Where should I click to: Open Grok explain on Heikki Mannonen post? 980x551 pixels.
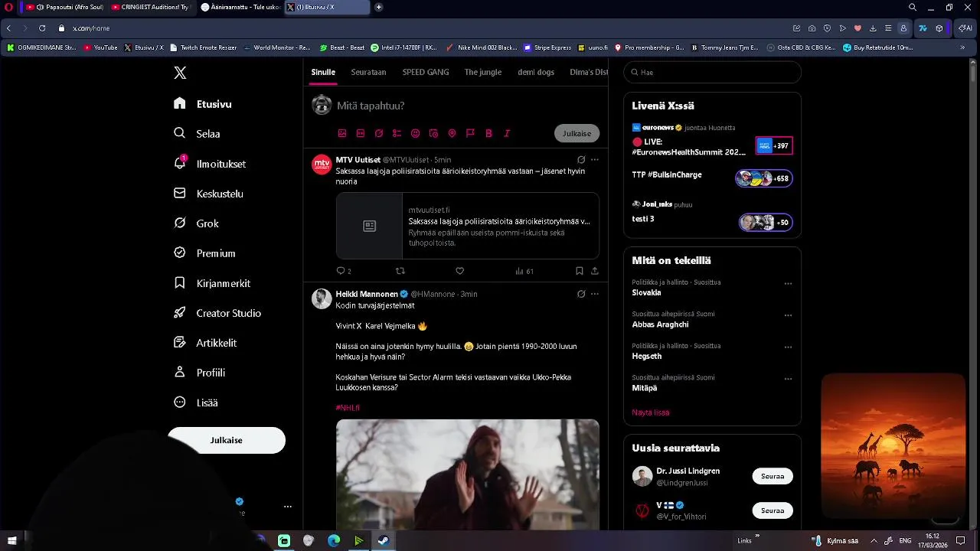[x=581, y=294]
